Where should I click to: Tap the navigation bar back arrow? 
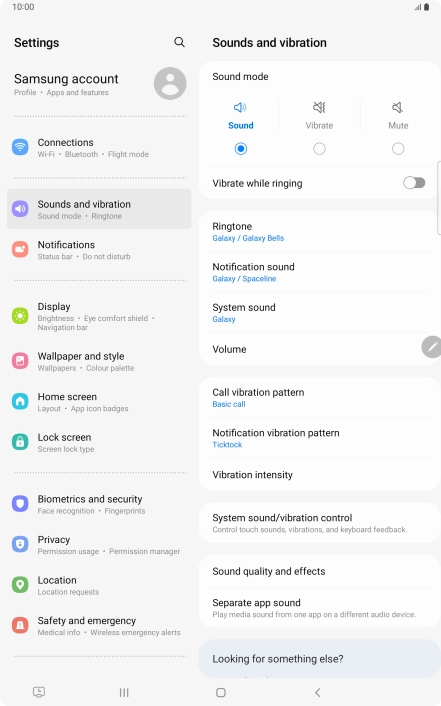(318, 692)
